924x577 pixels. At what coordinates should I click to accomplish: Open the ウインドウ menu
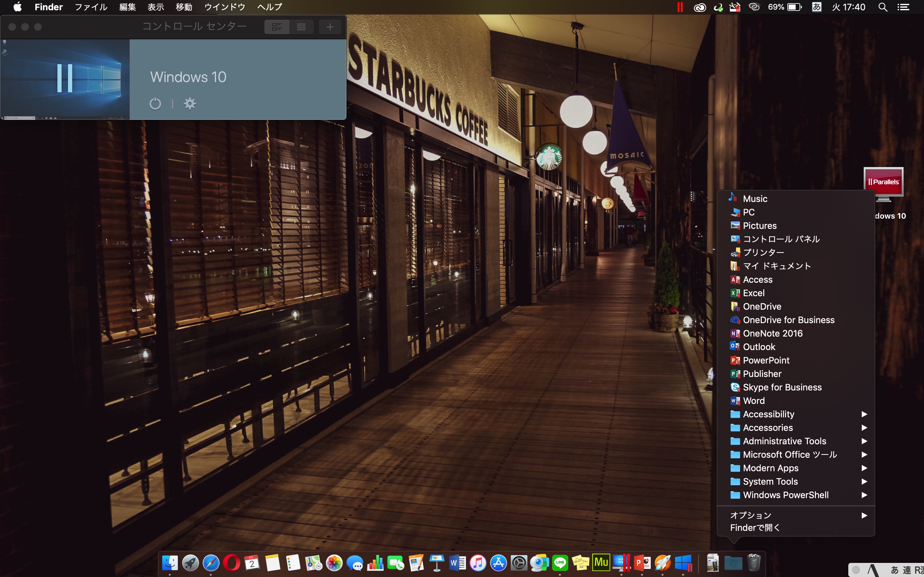(x=225, y=7)
